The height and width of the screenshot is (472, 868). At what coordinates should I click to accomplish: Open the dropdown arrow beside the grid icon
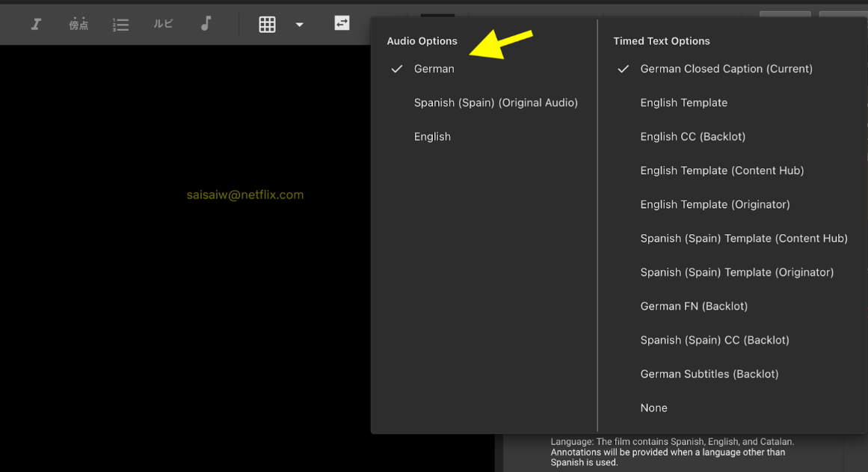[299, 25]
